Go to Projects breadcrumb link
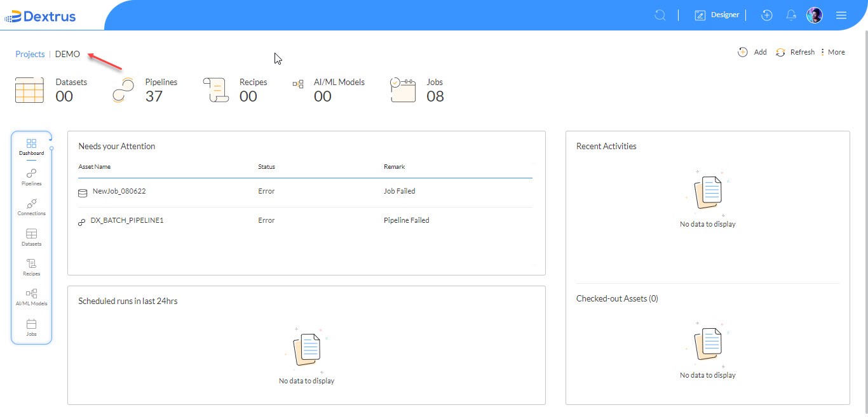 pos(30,54)
